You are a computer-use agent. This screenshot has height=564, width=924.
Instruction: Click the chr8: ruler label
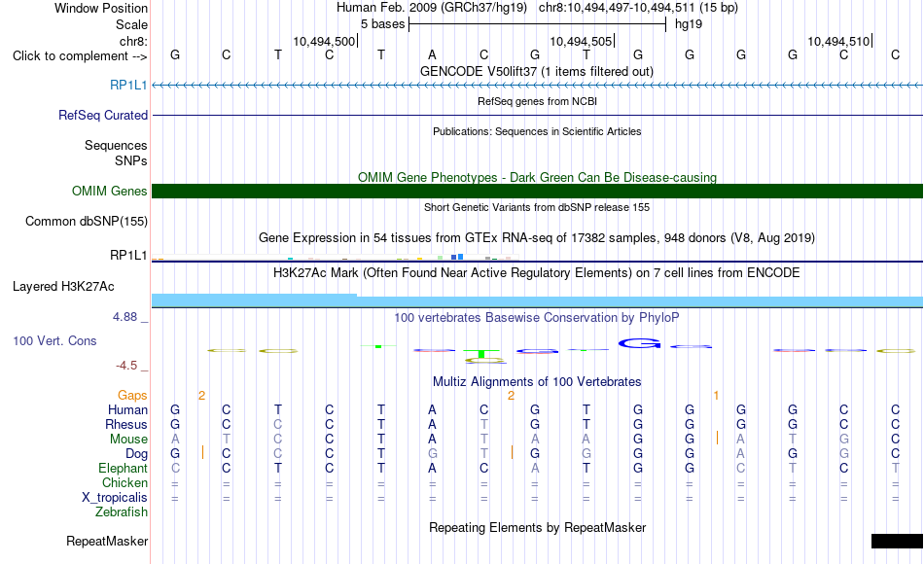(x=133, y=41)
